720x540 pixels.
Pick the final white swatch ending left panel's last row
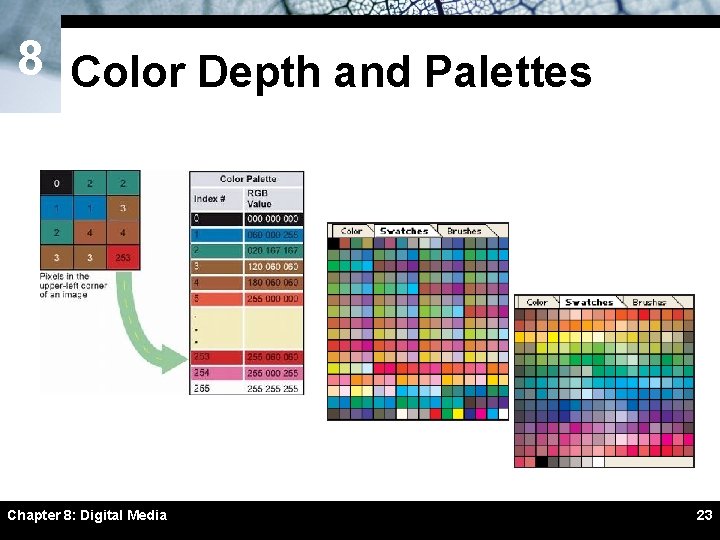click(503, 414)
